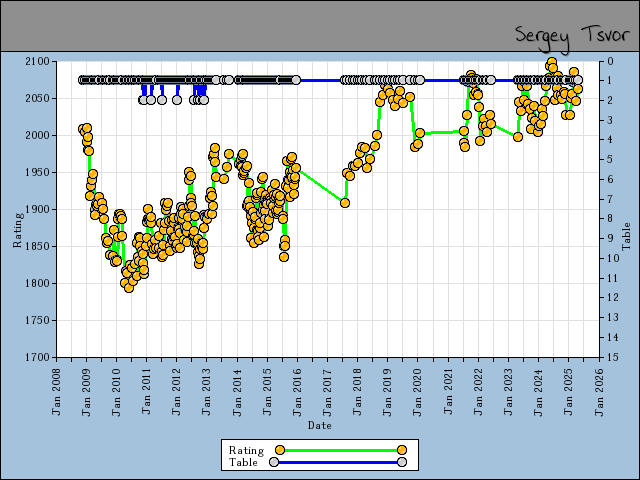Click the Jan 2018 date label

pyautogui.click(x=358, y=392)
